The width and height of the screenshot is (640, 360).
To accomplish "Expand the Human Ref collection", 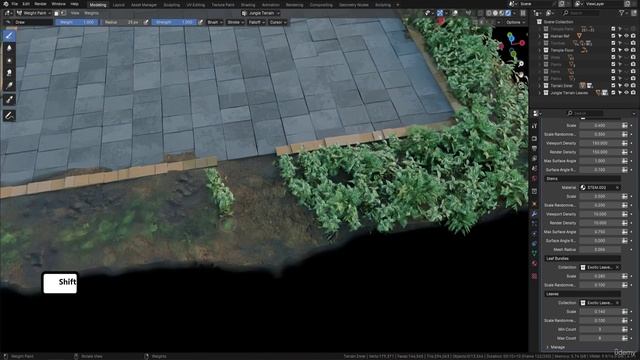I will click(540, 36).
